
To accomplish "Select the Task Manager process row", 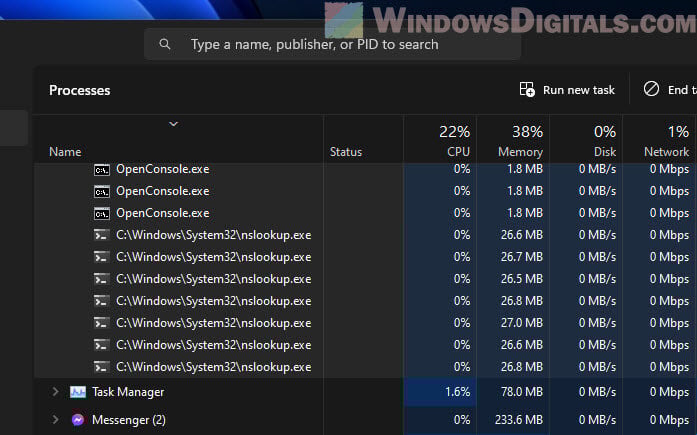I will click(365, 392).
